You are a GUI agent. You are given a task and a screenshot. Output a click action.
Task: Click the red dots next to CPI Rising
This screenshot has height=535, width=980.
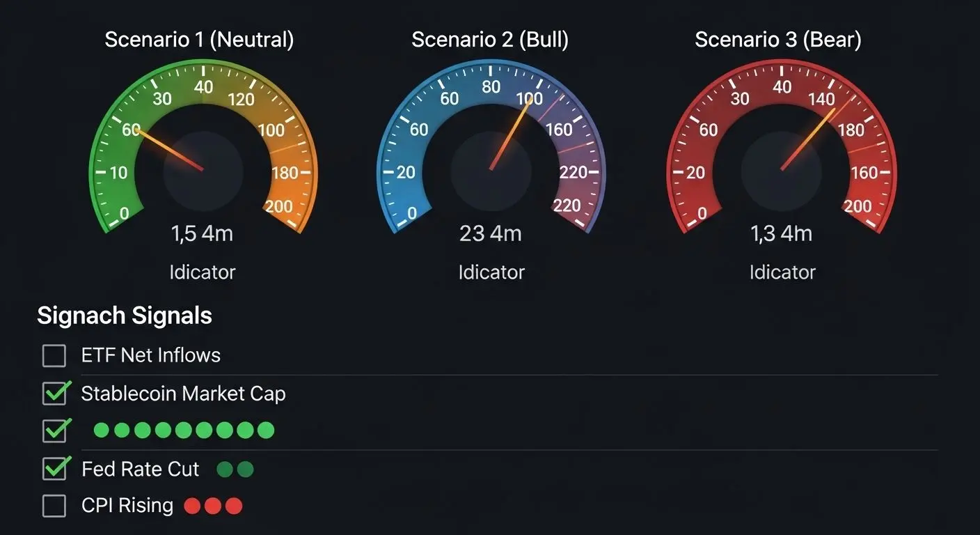tap(213, 506)
